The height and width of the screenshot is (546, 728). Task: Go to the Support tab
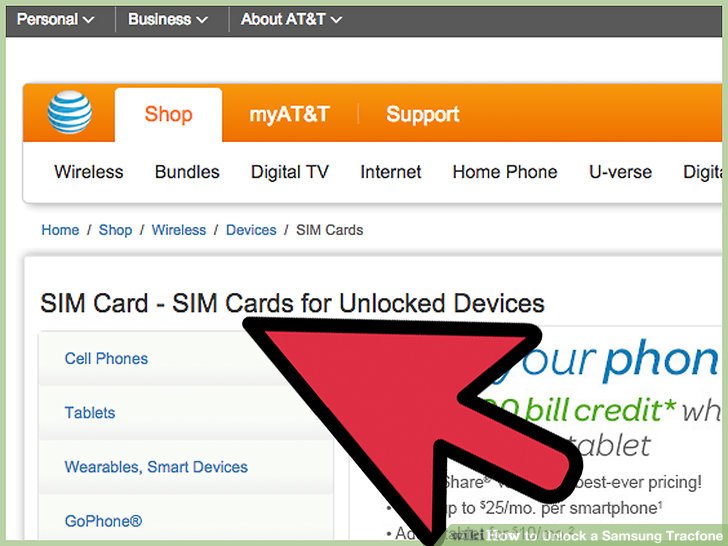click(422, 114)
